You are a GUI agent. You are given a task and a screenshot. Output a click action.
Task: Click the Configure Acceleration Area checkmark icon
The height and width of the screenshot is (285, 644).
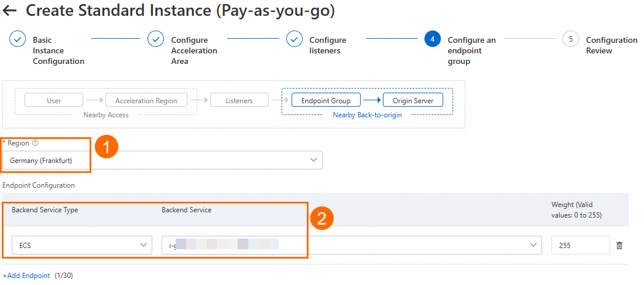click(x=156, y=40)
